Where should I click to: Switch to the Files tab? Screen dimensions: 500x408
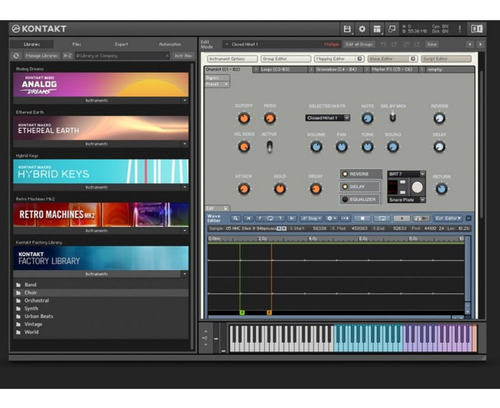[x=76, y=44]
